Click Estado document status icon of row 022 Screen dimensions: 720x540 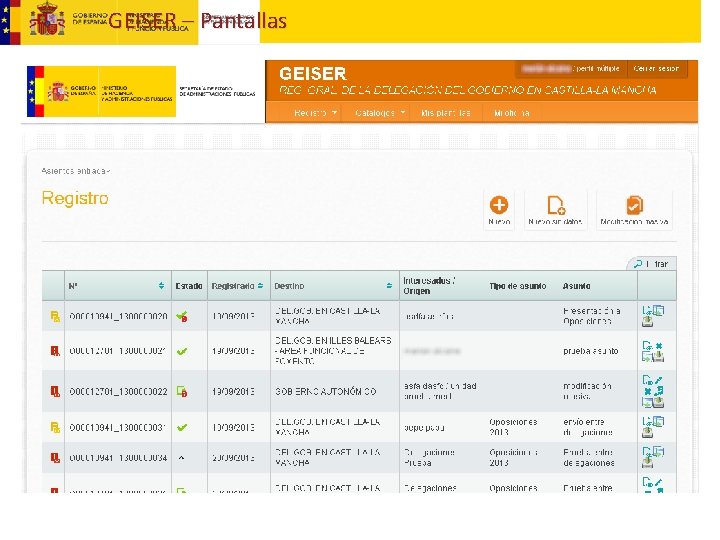click(182, 392)
